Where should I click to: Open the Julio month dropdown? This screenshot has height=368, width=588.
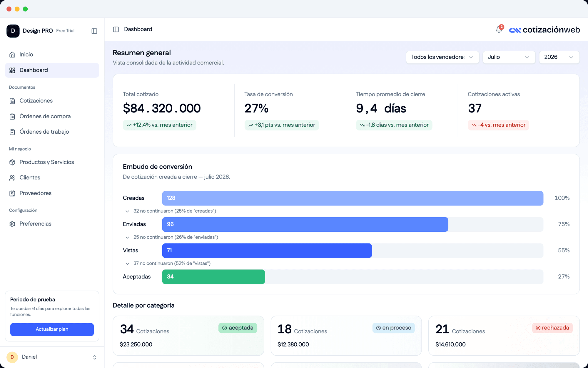(509, 57)
